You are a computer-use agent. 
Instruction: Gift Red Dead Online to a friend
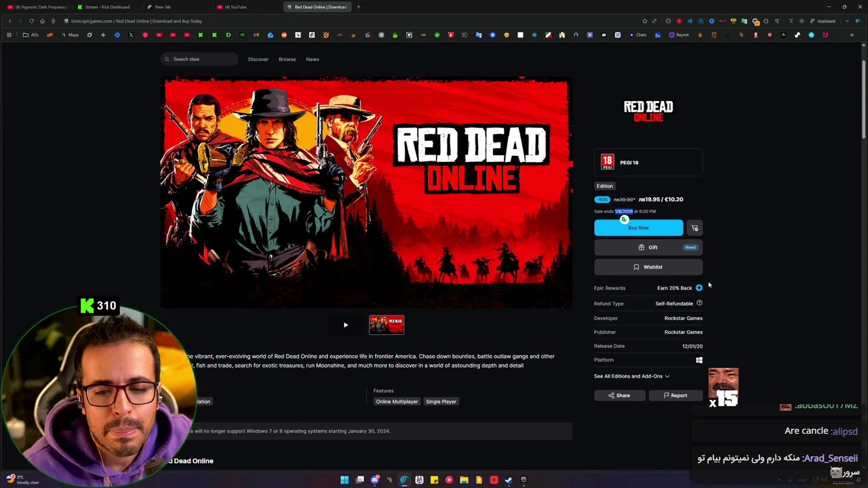pyautogui.click(x=648, y=247)
